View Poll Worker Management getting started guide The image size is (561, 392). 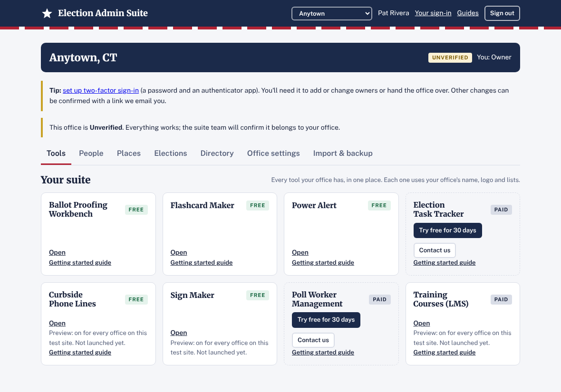[323, 352]
